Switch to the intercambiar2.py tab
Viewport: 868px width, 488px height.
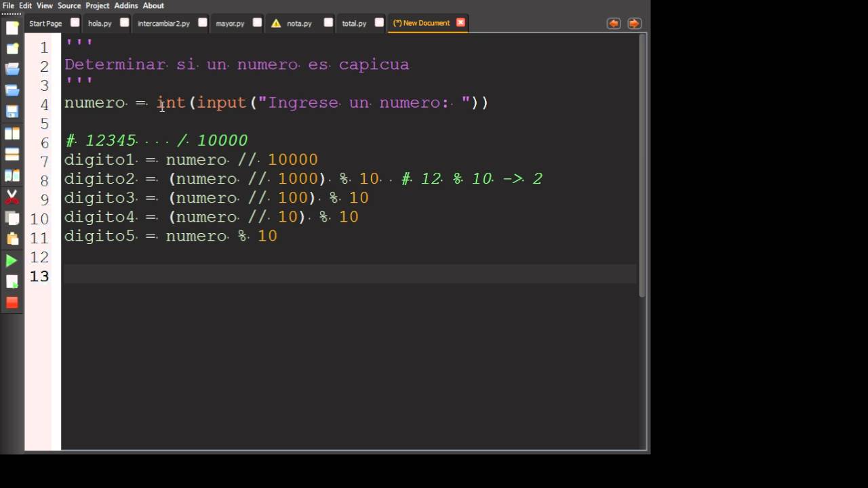pos(163,23)
